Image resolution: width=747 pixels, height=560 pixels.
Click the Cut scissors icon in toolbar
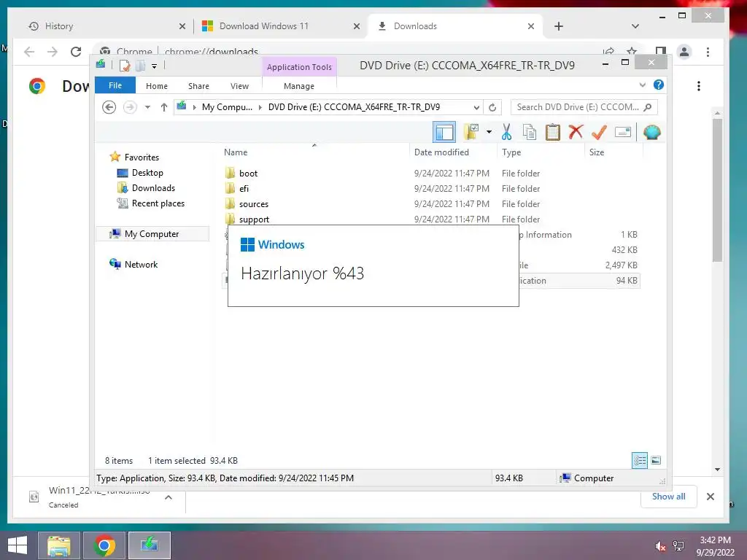point(506,132)
